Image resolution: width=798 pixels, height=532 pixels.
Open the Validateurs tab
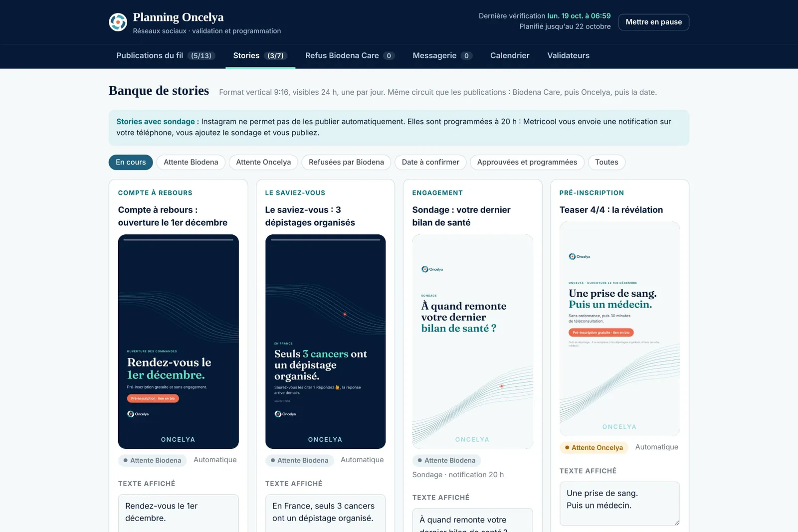click(x=568, y=55)
